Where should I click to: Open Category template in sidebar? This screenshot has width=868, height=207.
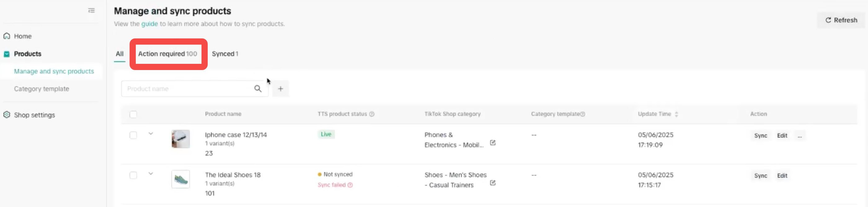pyautogui.click(x=42, y=89)
